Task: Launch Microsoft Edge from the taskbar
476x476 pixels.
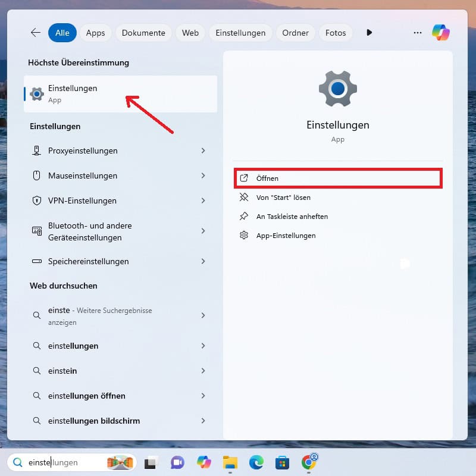Action: pyautogui.click(x=256, y=462)
